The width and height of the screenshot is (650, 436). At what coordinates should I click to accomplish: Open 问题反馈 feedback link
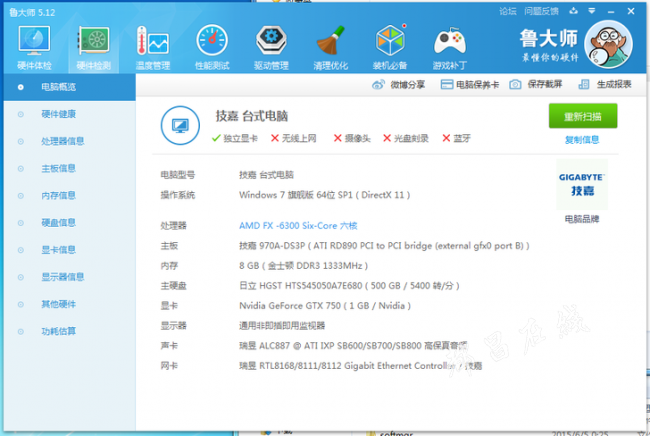(x=541, y=11)
